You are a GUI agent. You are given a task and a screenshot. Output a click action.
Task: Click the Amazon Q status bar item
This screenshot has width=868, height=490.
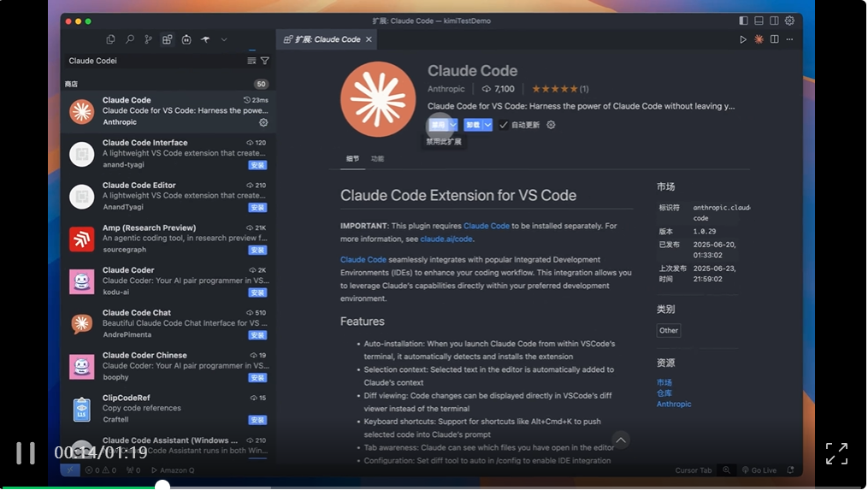click(173, 470)
